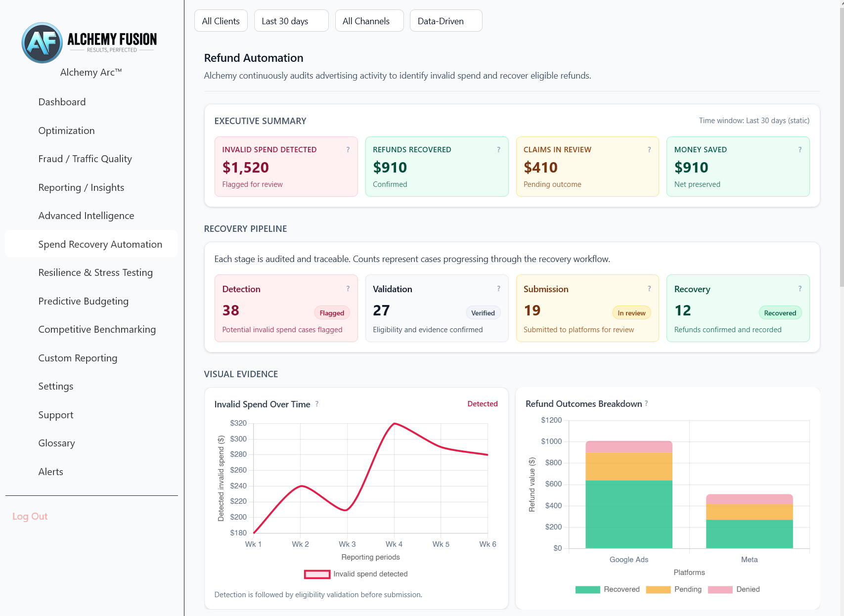This screenshot has width=844, height=616.
Task: Open the All Clients dropdown
Action: 221,21
